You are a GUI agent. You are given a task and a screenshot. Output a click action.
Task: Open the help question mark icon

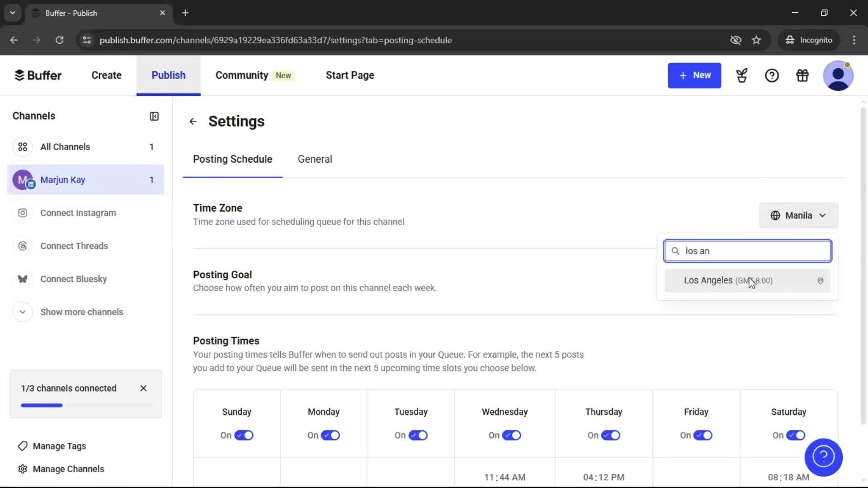(x=772, y=75)
